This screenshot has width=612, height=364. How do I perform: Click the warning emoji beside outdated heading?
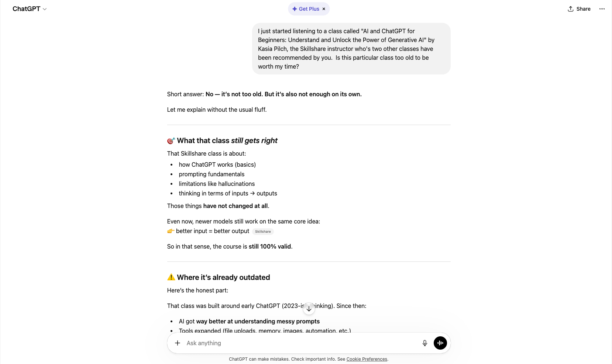click(171, 277)
